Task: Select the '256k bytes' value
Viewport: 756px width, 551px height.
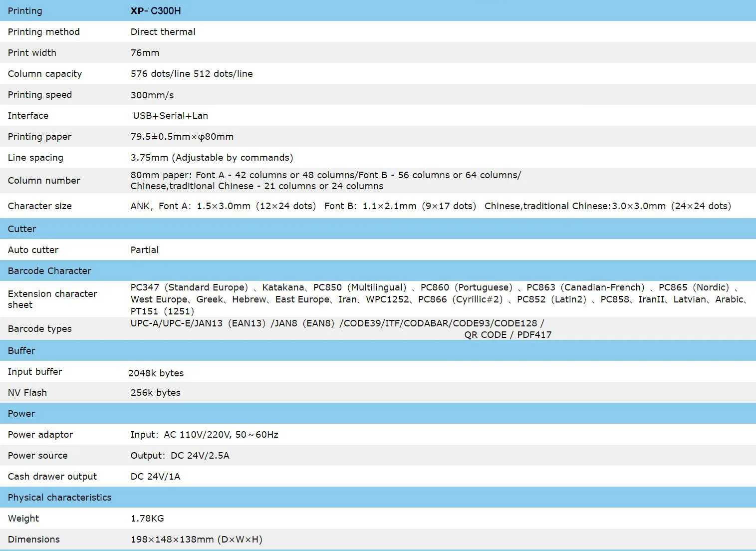Action: pyautogui.click(x=156, y=393)
